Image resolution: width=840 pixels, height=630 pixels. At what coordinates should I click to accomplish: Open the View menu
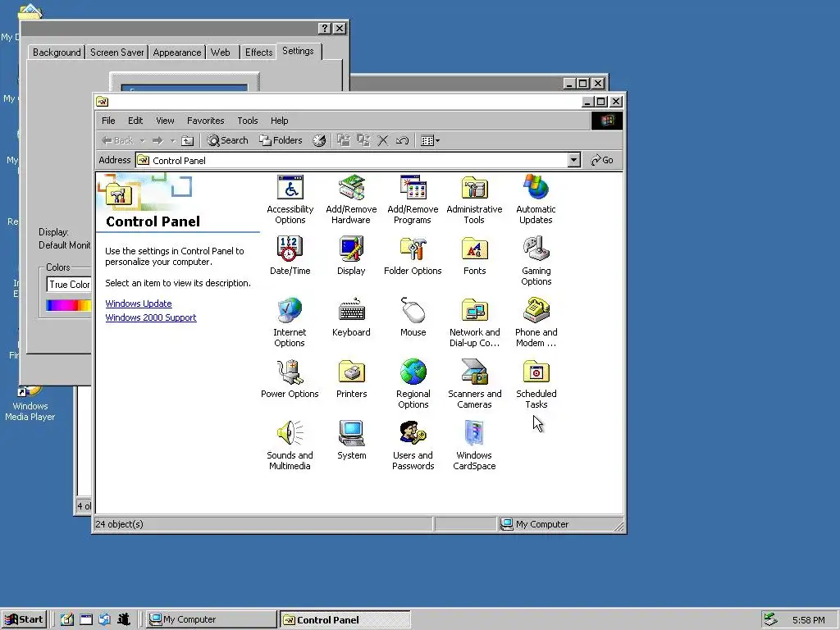(x=165, y=121)
